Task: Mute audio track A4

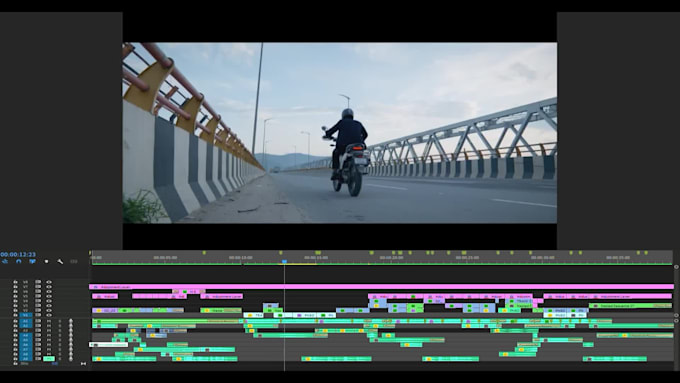Action: tap(49, 335)
